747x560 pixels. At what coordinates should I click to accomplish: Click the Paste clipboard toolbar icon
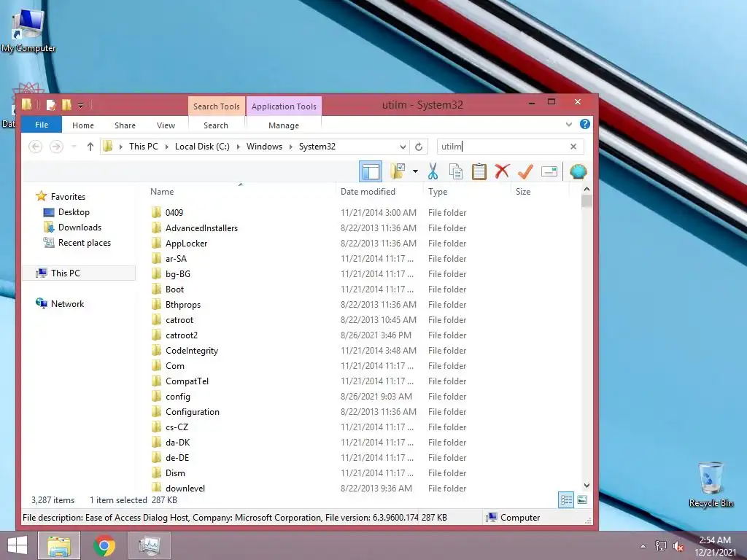tap(479, 171)
